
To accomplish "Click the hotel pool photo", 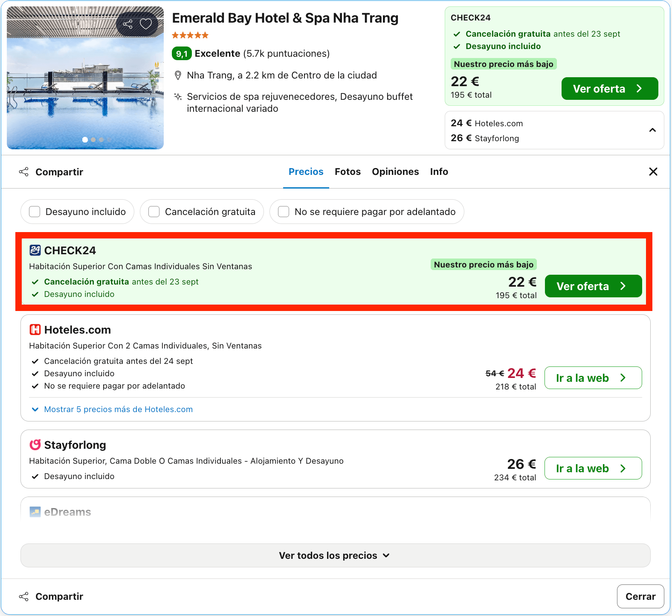I will pos(85,78).
